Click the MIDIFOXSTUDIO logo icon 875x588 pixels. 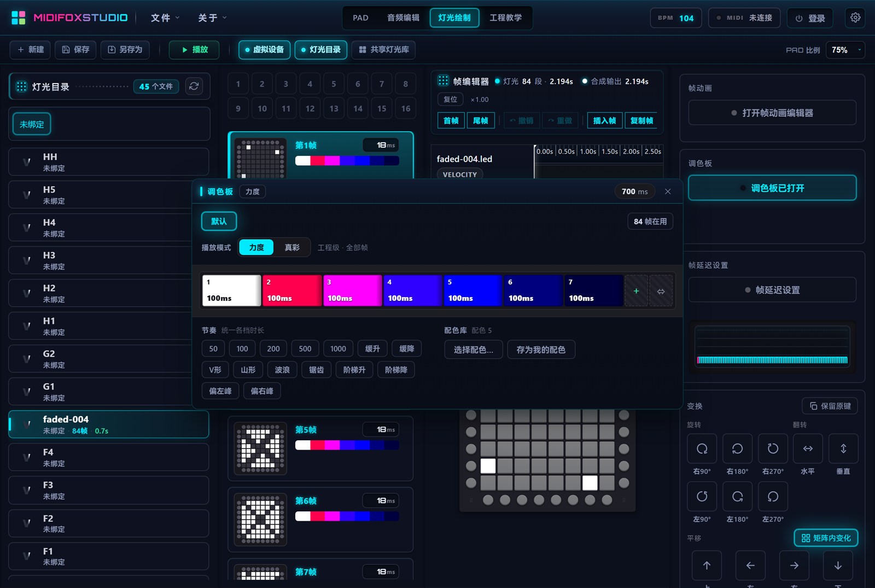click(x=19, y=18)
